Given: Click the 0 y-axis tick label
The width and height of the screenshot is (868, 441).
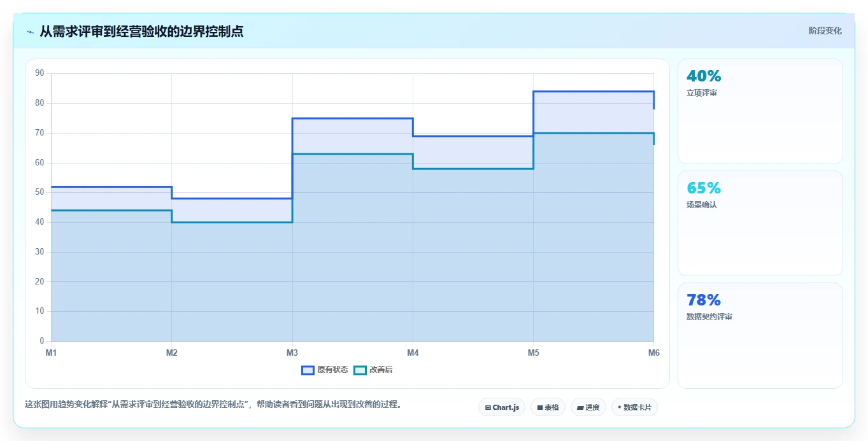Looking at the screenshot, I should 41,341.
